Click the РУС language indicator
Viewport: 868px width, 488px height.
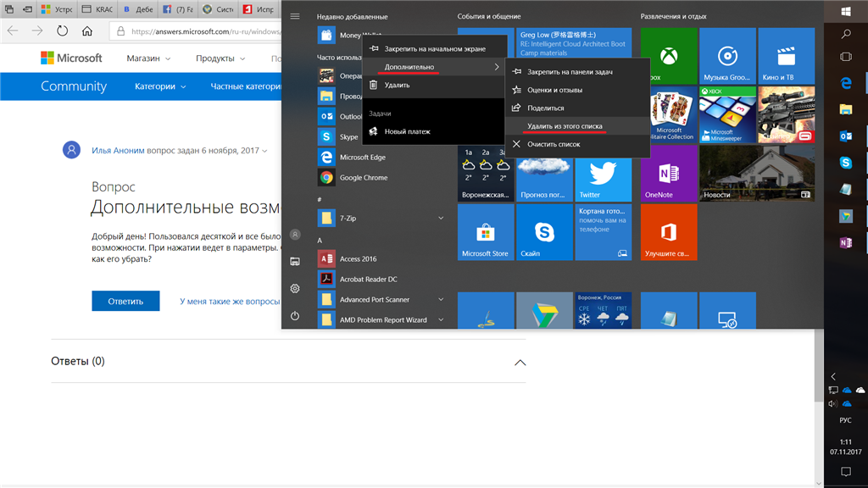(x=845, y=420)
